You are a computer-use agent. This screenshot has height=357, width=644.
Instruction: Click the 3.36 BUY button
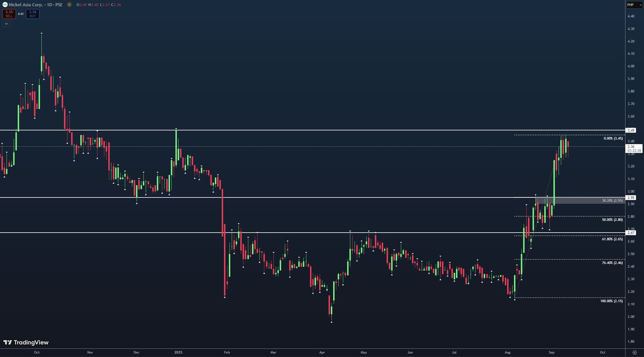(x=33, y=13)
